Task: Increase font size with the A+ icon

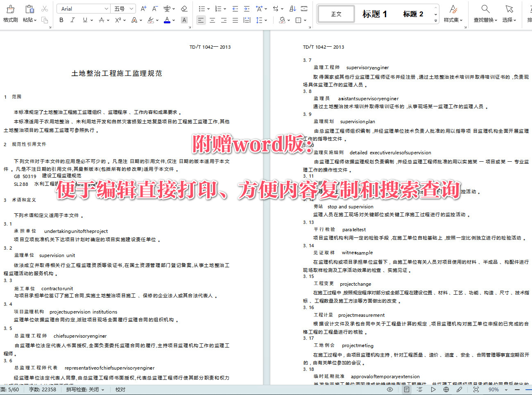Action: [143, 8]
